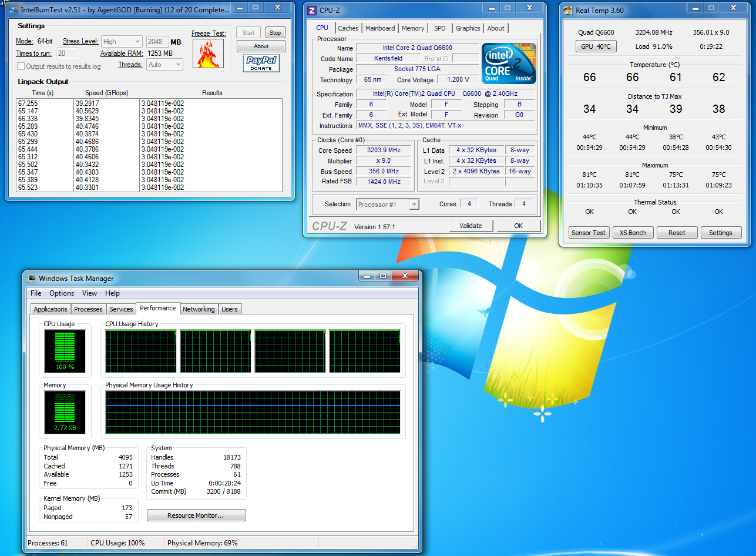The height and width of the screenshot is (556, 756).
Task: Open Real Temp Settings
Action: click(x=721, y=233)
